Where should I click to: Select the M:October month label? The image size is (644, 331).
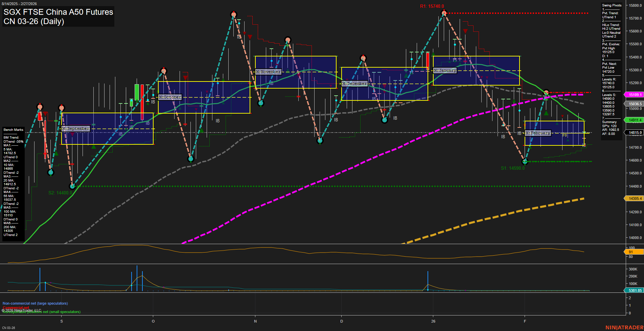(x=170, y=97)
